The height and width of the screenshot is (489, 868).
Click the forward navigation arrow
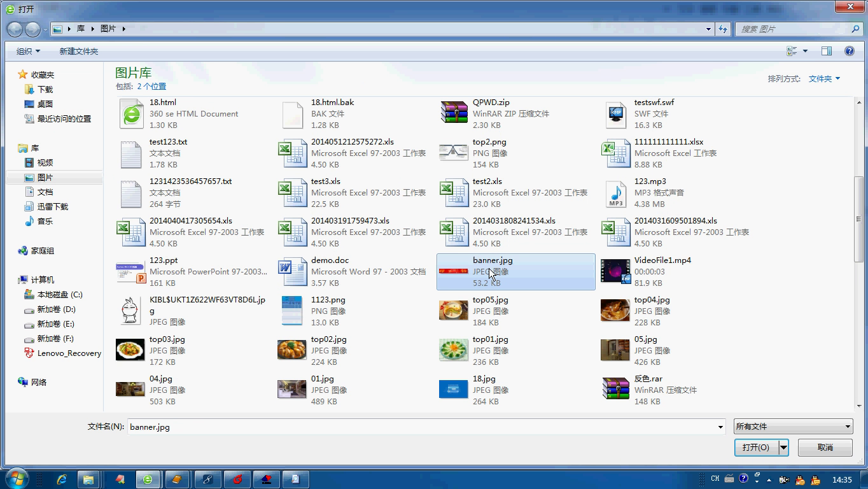click(32, 29)
